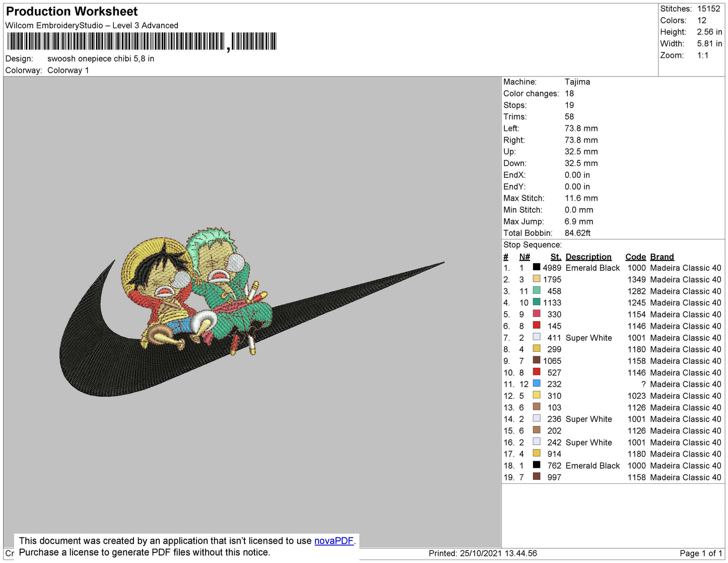The height and width of the screenshot is (563, 728).
Task: Click the Description column header
Action: click(x=588, y=257)
